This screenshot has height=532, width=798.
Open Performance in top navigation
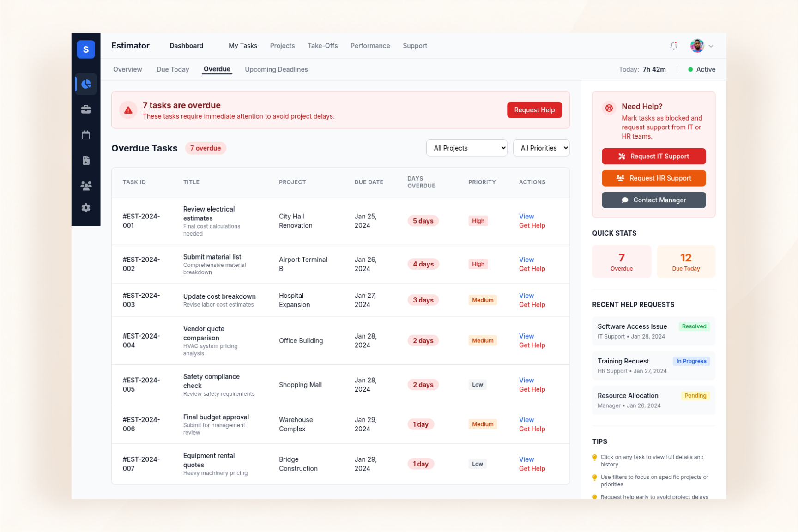point(370,46)
